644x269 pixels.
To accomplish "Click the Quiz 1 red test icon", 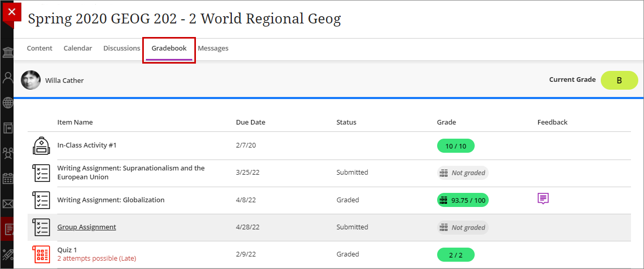I will point(41,254).
